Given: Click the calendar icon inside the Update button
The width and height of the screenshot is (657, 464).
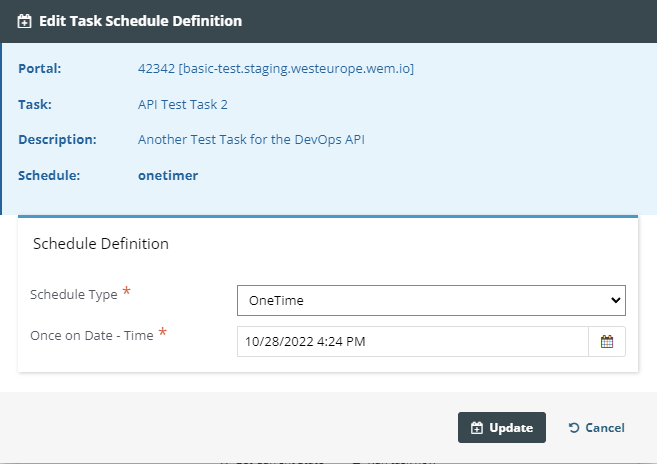Looking at the screenshot, I should point(476,428).
